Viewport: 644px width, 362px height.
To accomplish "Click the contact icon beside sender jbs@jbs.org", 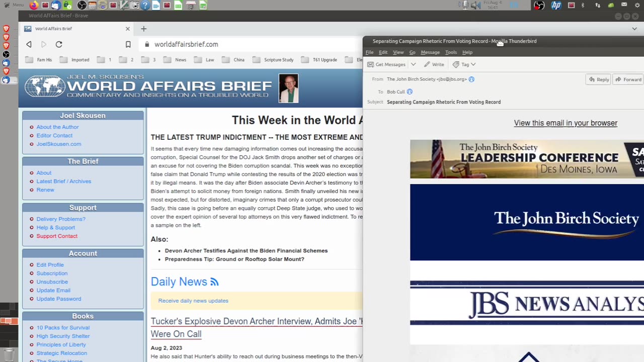I will pyautogui.click(x=471, y=79).
